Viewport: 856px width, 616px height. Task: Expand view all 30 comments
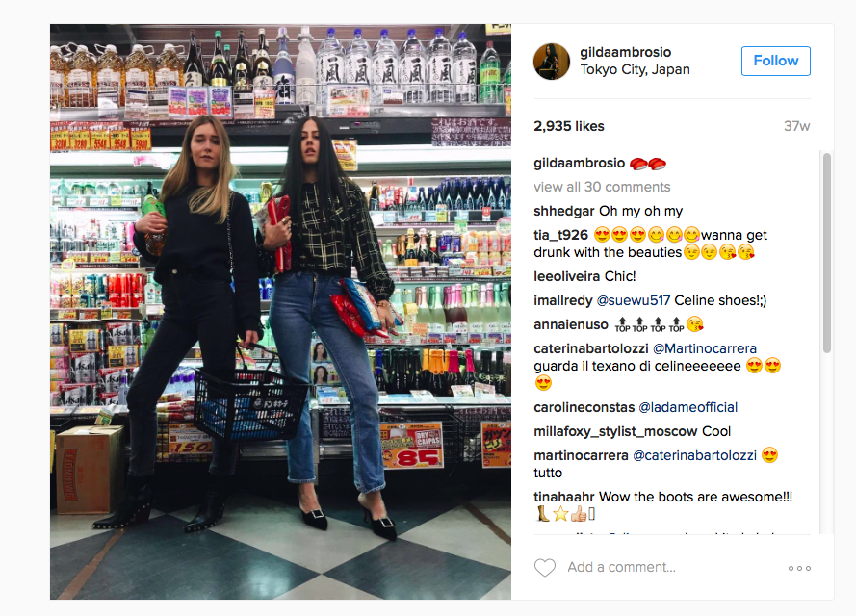602,187
